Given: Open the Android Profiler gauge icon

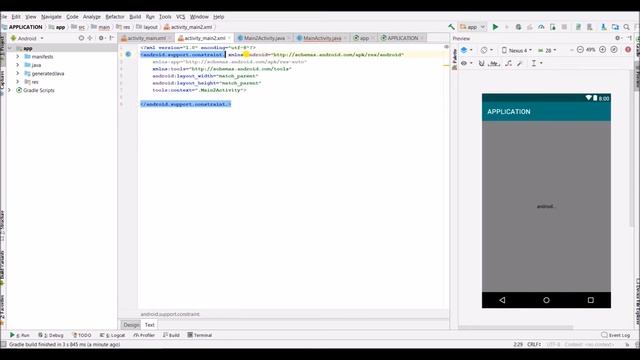Looking at the screenshot, I should (541, 27).
